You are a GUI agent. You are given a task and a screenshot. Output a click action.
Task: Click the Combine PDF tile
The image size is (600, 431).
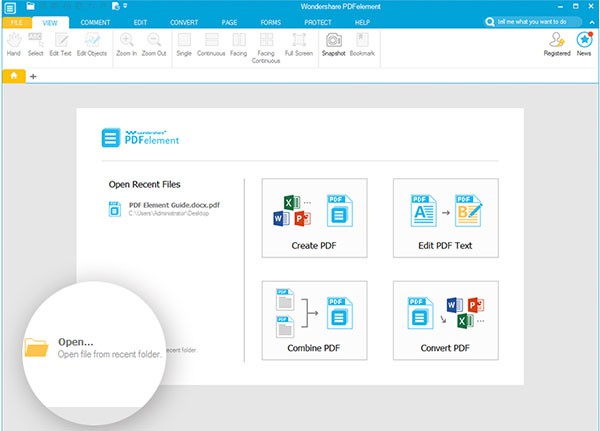[315, 320]
